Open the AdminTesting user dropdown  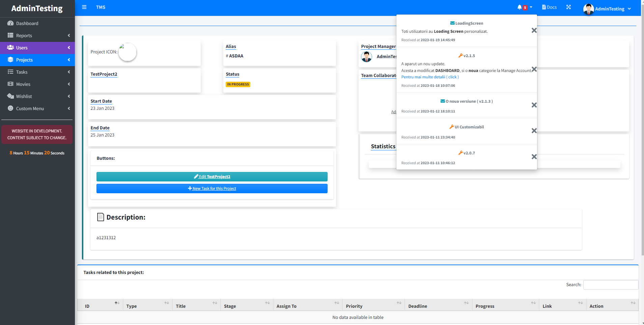click(607, 9)
